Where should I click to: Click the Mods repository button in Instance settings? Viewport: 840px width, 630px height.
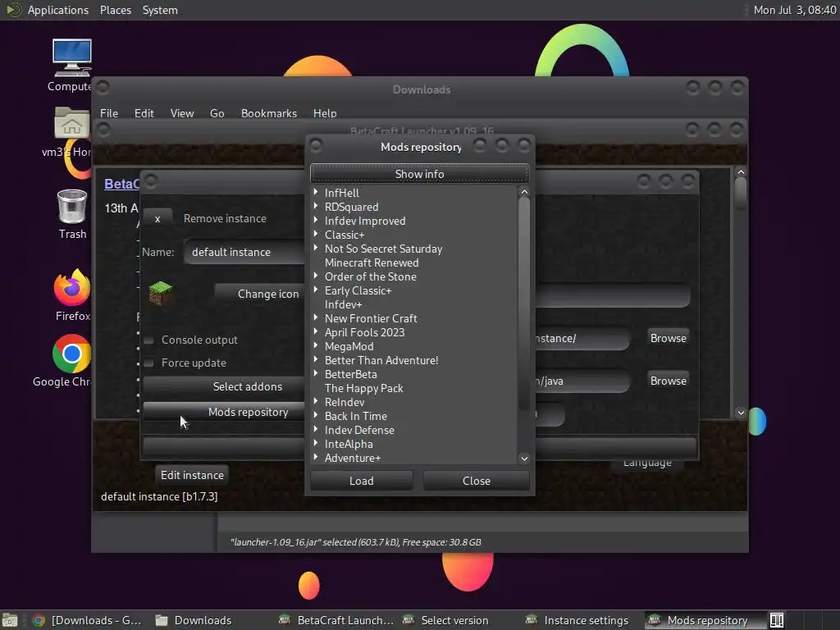pos(224,412)
